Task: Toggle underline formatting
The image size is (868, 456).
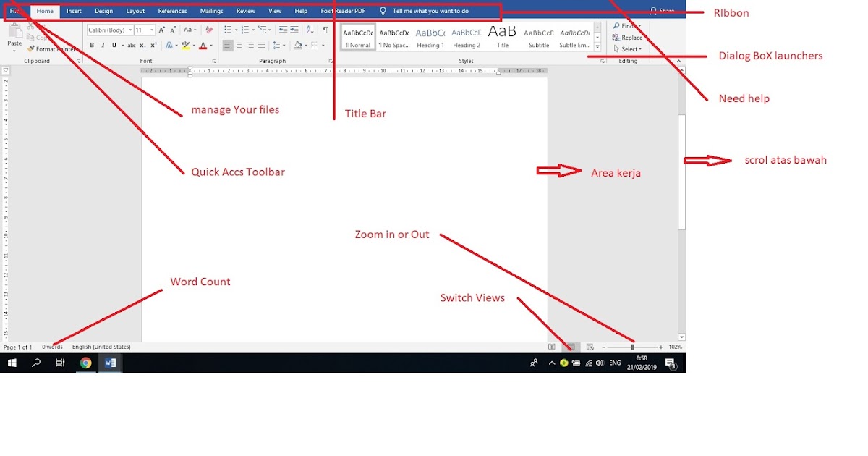Action: pos(114,44)
